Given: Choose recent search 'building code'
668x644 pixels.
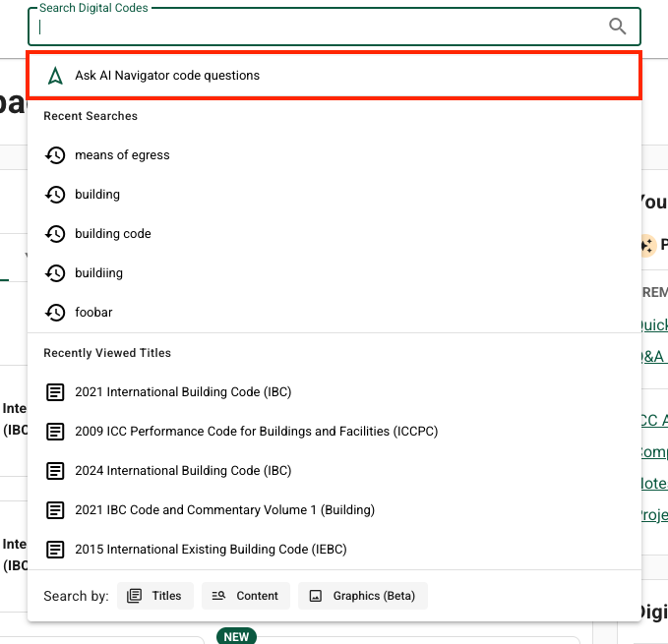Looking at the screenshot, I should click(334, 234).
